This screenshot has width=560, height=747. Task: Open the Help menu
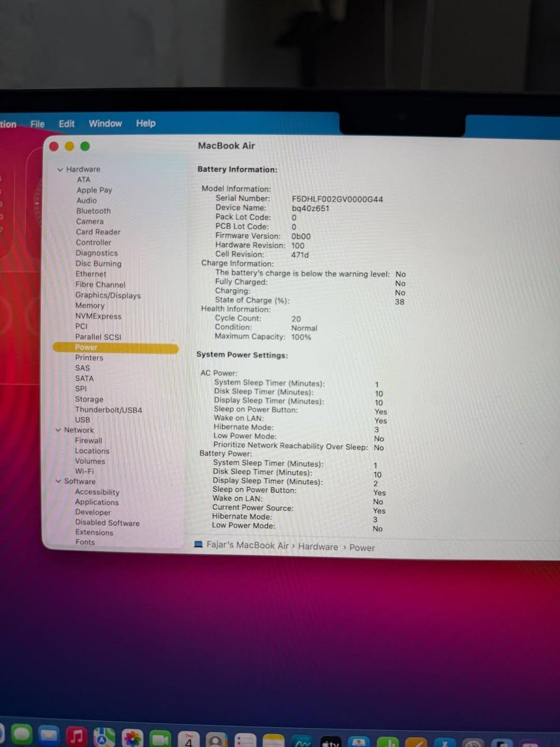coord(146,123)
